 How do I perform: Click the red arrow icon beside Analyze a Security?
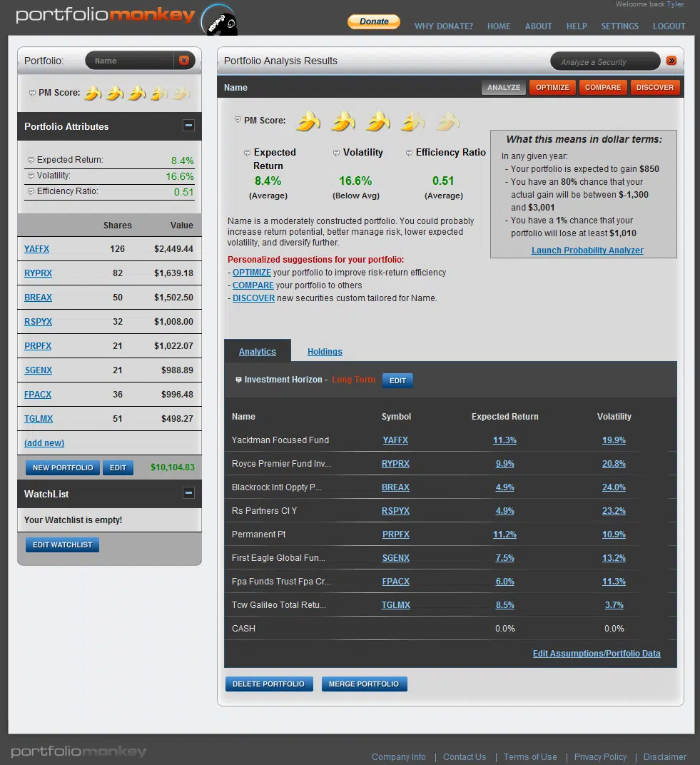click(671, 61)
